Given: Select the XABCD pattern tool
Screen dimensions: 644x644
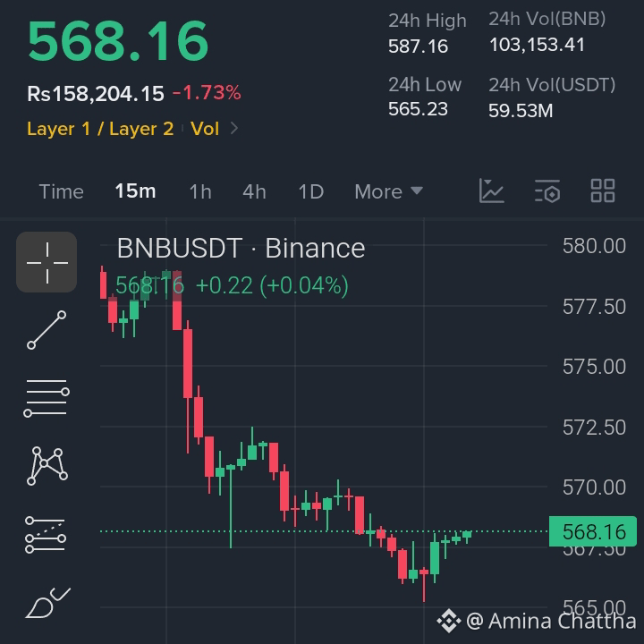Looking at the screenshot, I should tap(47, 466).
